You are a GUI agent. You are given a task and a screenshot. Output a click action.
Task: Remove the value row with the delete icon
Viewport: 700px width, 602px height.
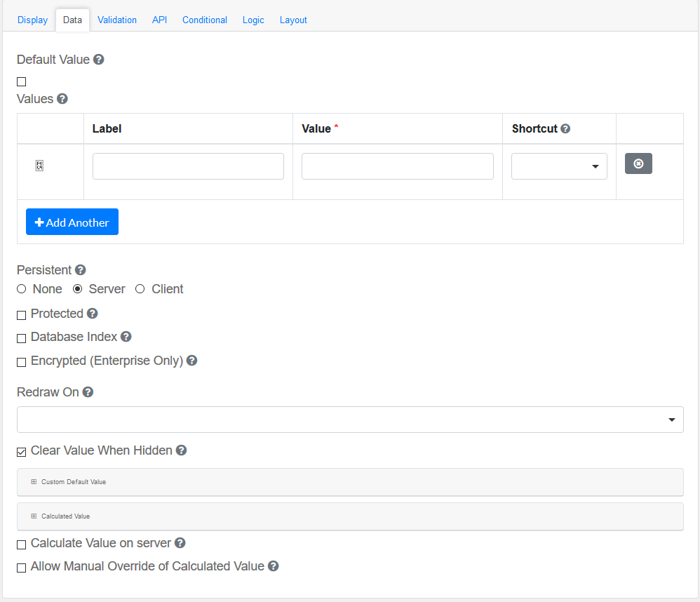click(638, 163)
